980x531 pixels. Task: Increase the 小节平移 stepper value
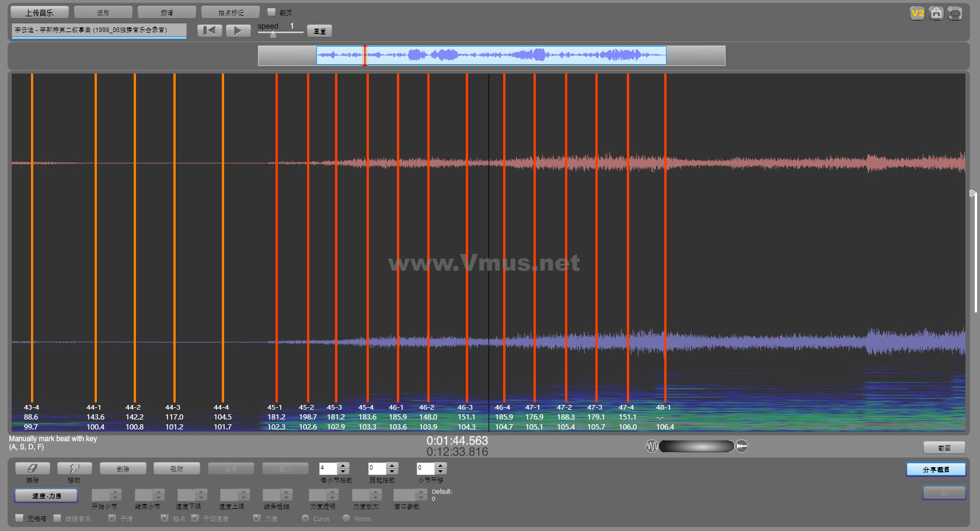pyautogui.click(x=441, y=466)
